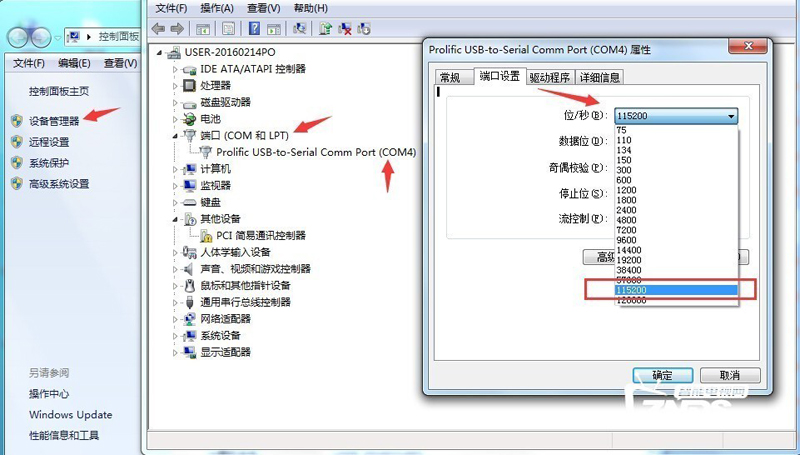Open the 设备管理器 link in Control Panel sidebar
Viewport: 800px width, 455px height.
[x=54, y=121]
